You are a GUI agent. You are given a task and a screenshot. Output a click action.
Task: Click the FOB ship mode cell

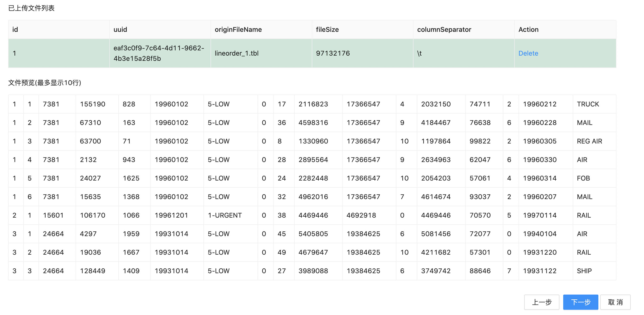[x=594, y=178]
